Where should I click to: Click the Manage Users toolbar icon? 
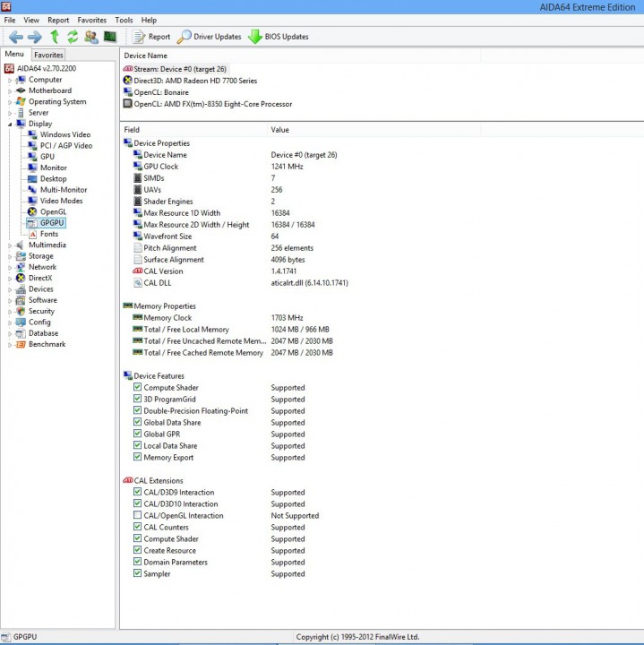coord(90,37)
